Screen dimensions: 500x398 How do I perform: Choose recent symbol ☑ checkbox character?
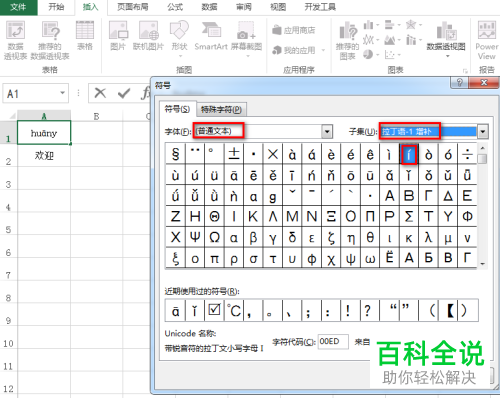pyautogui.click(x=214, y=310)
